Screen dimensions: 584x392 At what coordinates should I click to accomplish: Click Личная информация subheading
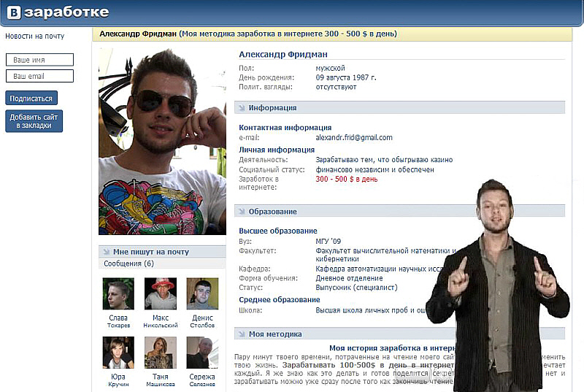(277, 150)
